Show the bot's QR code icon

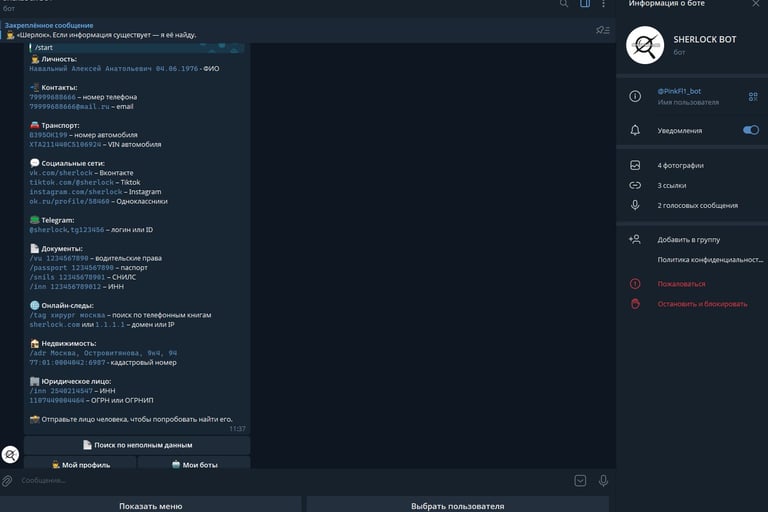[753, 97]
